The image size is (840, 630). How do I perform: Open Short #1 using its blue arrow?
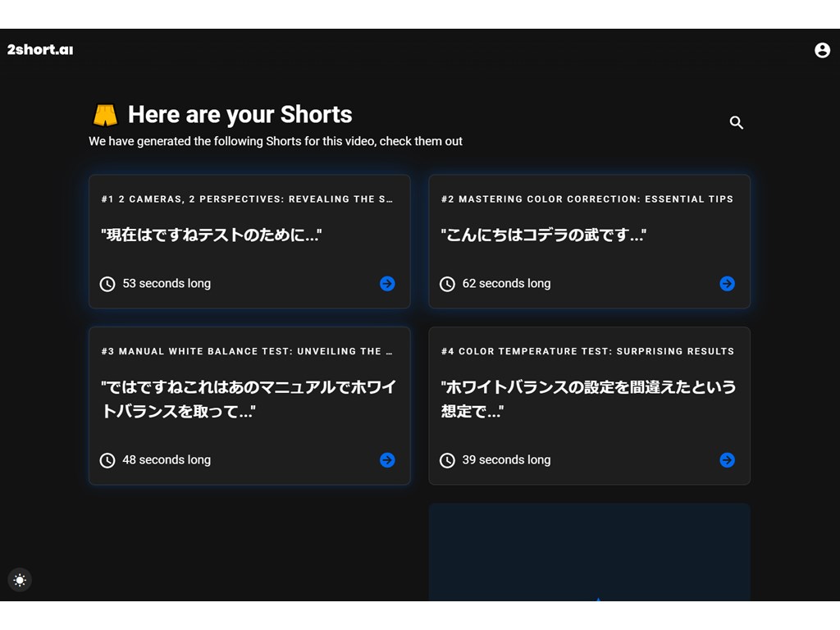[x=387, y=284]
